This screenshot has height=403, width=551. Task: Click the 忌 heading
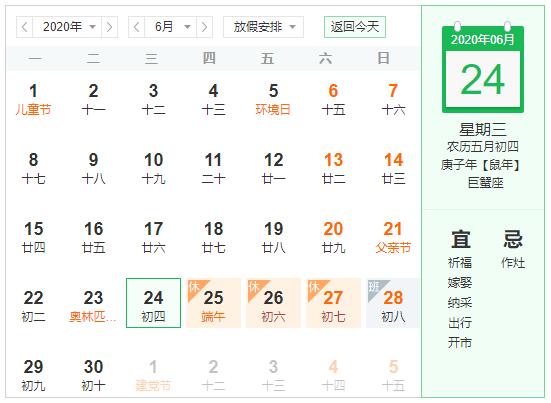(x=513, y=239)
